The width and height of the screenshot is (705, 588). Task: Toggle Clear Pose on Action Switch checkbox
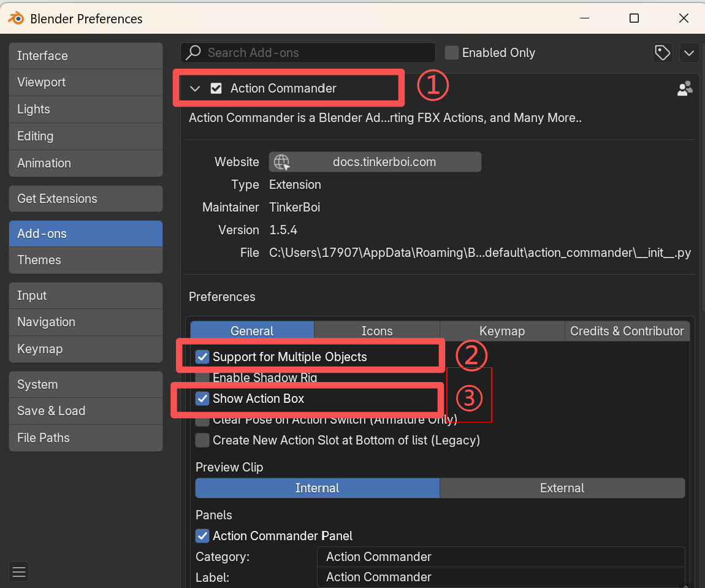202,421
